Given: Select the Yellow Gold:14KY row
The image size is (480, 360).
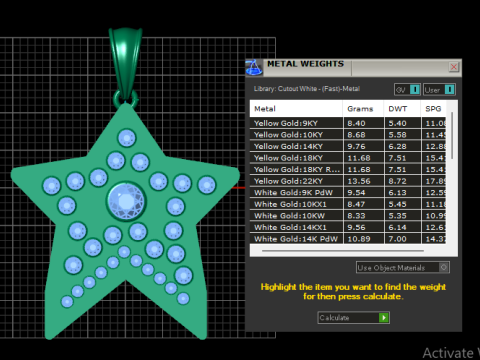Looking at the screenshot, I should 348,146.
